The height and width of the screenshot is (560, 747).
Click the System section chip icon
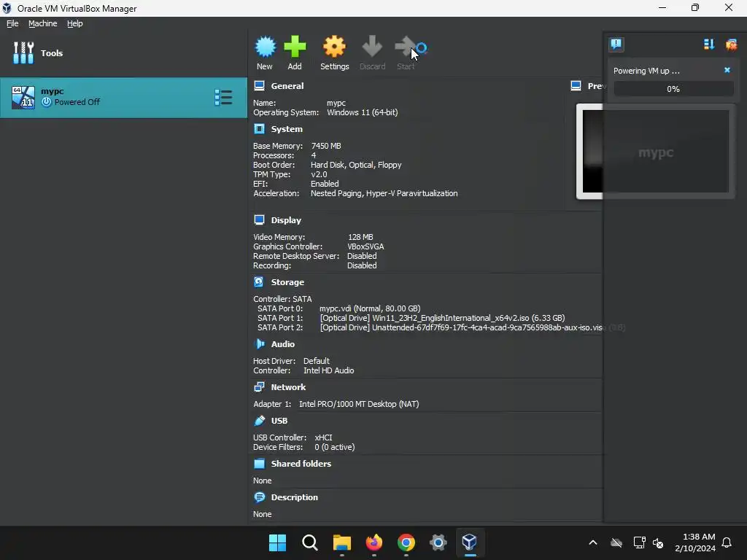pos(259,129)
